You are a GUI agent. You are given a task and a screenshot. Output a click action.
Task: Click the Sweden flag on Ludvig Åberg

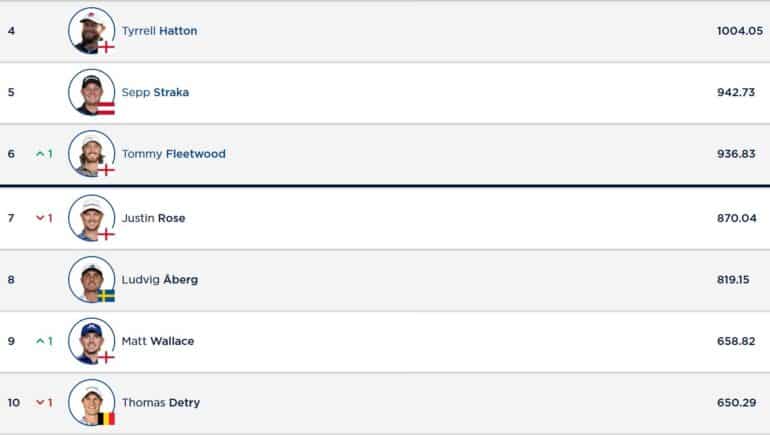click(106, 296)
